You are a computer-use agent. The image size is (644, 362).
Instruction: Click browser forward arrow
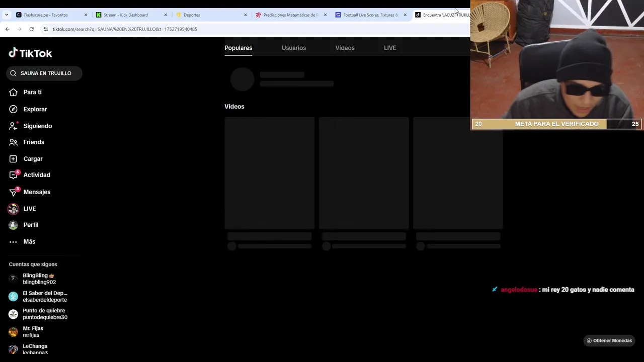(19, 29)
